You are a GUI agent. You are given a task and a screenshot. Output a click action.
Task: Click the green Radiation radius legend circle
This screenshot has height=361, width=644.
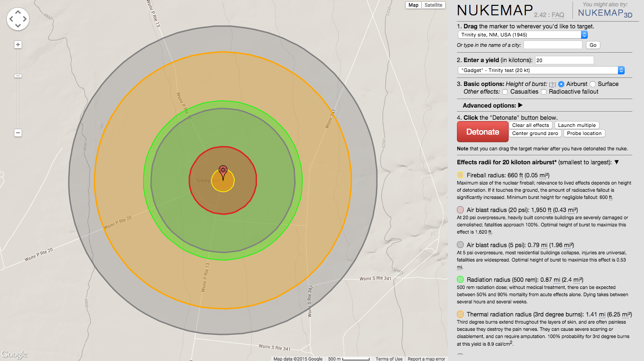pyautogui.click(x=460, y=280)
